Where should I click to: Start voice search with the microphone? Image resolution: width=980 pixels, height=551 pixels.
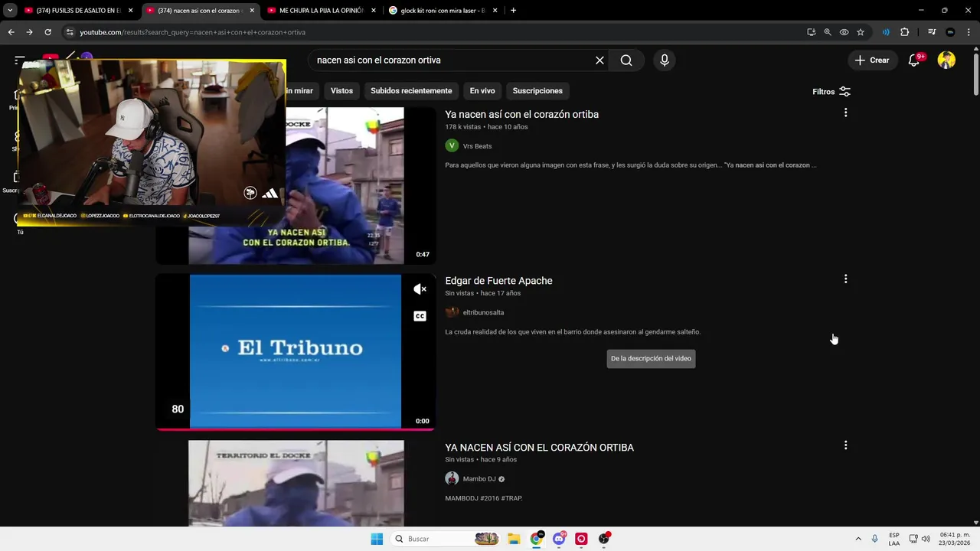664,60
